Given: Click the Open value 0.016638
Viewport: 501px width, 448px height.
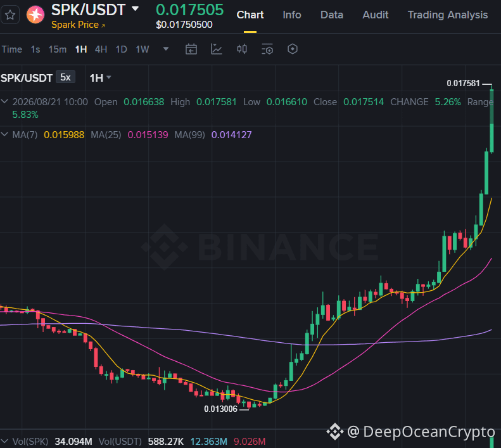Looking at the screenshot, I should pos(144,101).
